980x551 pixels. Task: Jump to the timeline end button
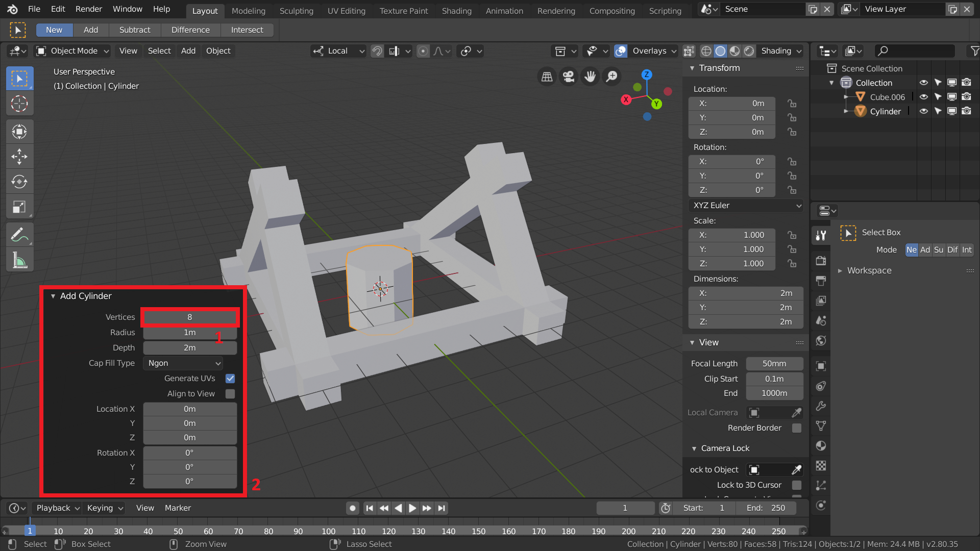[442, 508]
